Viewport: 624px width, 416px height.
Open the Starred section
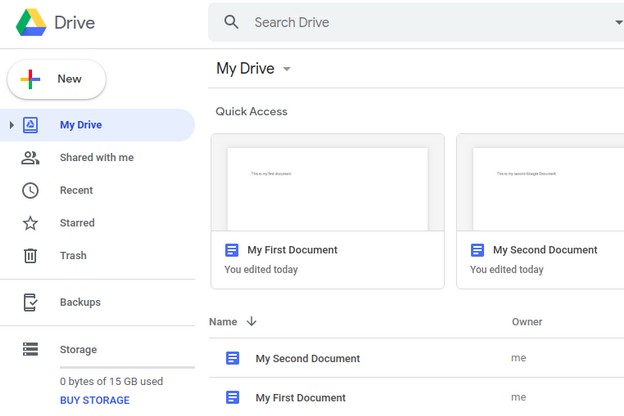(x=77, y=223)
